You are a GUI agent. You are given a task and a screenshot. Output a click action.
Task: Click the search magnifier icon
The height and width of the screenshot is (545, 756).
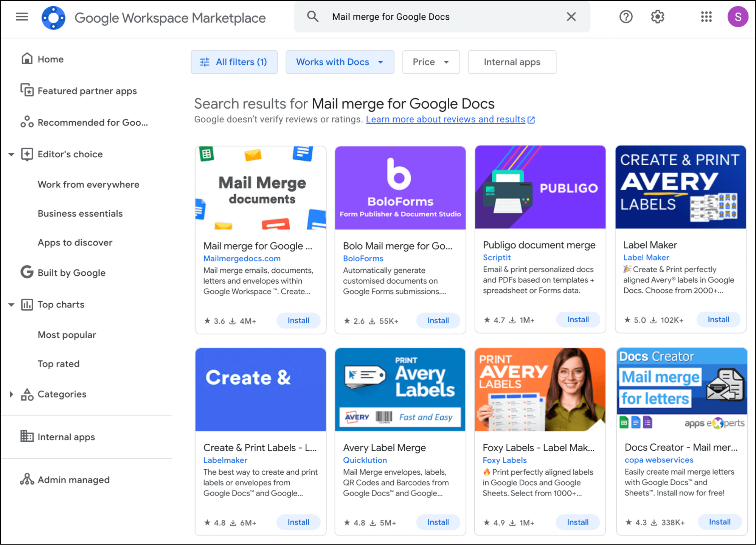[312, 17]
